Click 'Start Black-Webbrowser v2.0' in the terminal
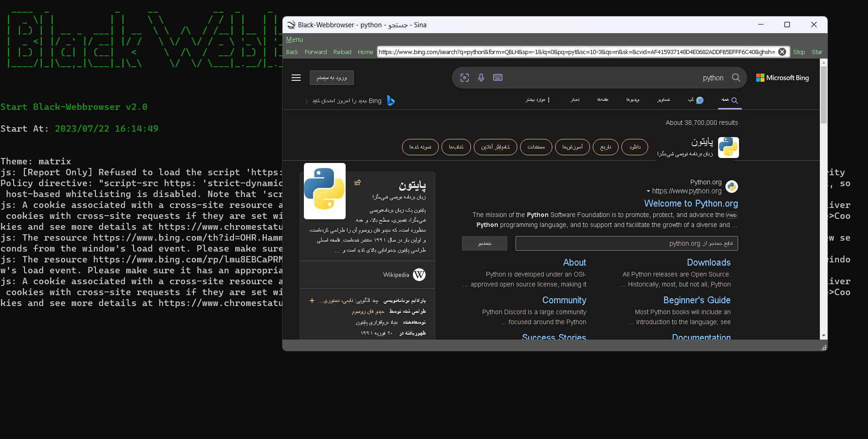The width and height of the screenshot is (868, 439). 74,107
